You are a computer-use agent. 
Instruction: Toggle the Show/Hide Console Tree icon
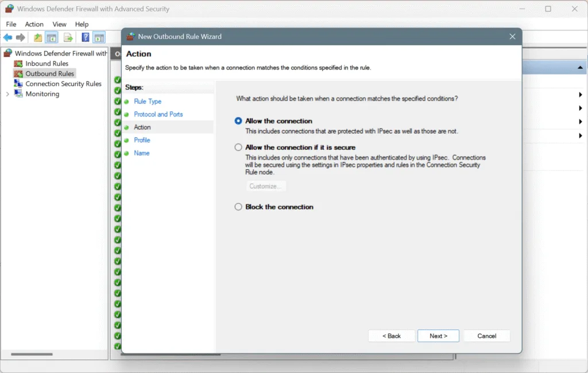point(52,38)
